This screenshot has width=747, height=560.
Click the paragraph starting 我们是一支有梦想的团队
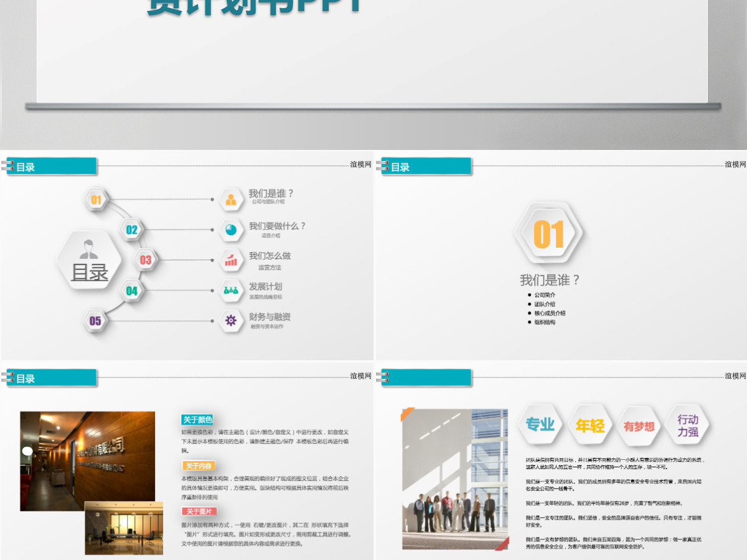coord(614,543)
